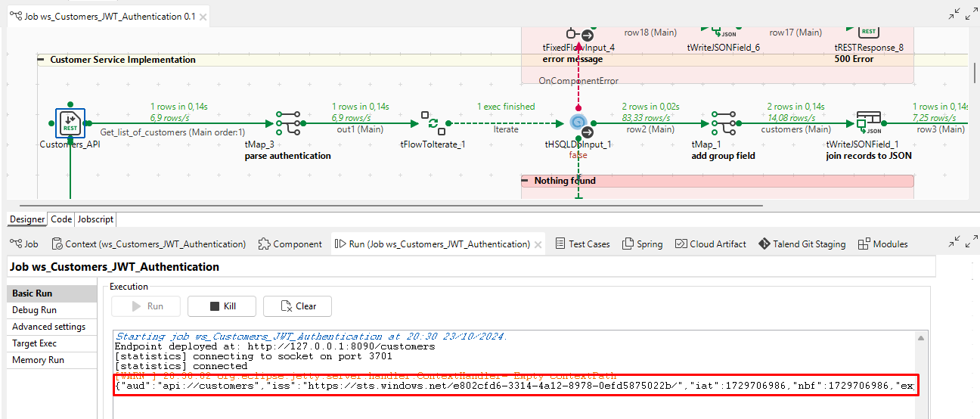
Task: Click the JSON output line starting with "aud"
Action: [516, 386]
